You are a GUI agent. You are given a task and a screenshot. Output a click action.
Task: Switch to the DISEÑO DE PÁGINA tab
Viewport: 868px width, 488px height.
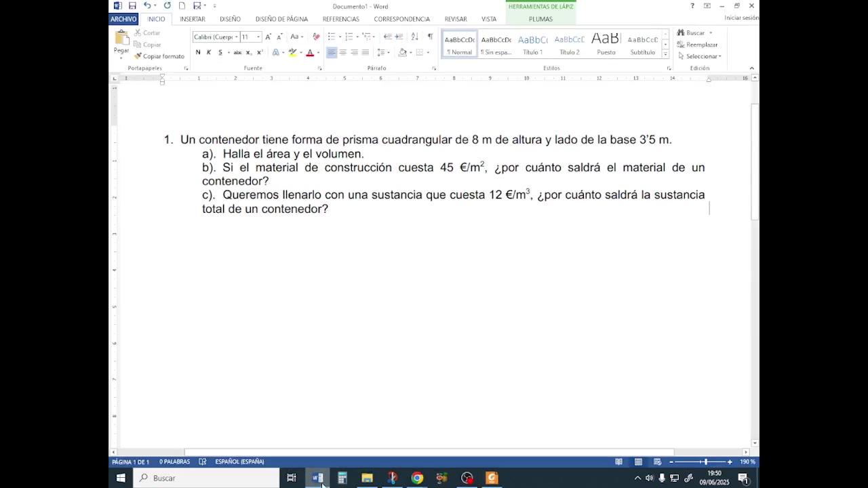[281, 19]
